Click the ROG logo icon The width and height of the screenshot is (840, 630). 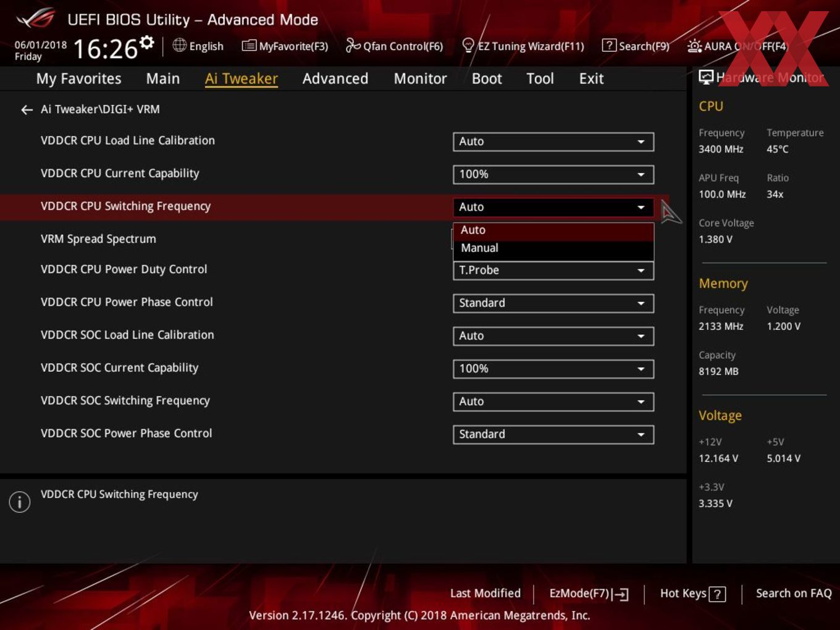point(36,19)
